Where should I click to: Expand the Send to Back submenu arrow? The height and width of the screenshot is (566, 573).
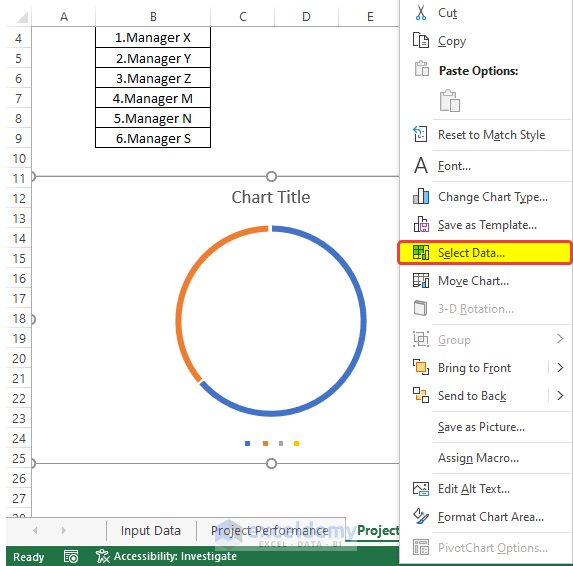pyautogui.click(x=560, y=395)
